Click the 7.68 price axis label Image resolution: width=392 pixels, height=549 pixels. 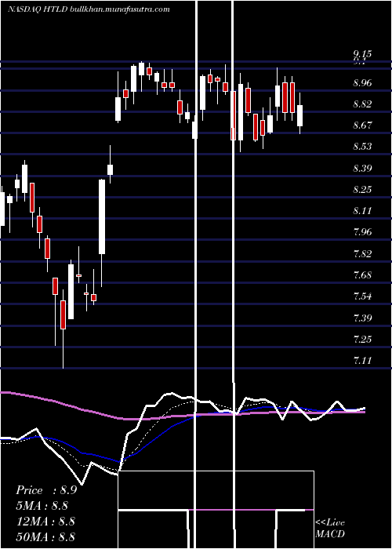[362, 274]
